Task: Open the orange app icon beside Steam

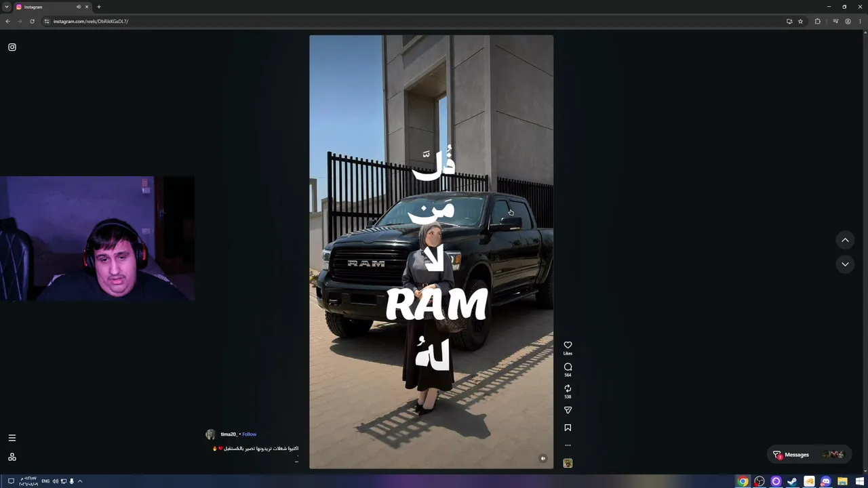Action: pos(809,481)
